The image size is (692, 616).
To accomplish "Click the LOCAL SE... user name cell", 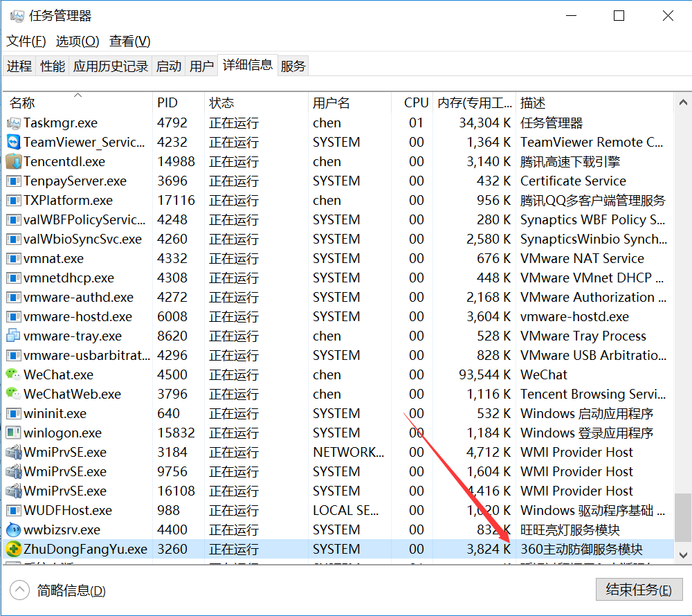I will click(345, 511).
